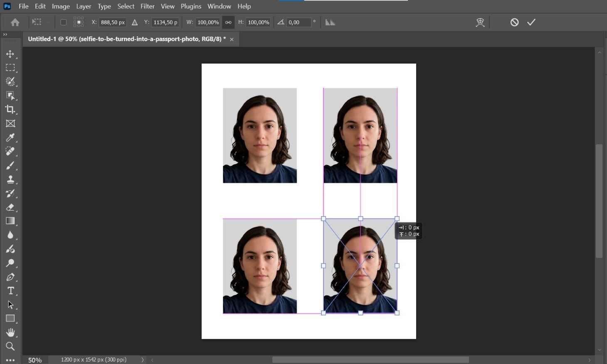Screen dimensions: 607x364
Task: Toggle the maintain aspect ratio link
Action: pyautogui.click(x=228, y=22)
